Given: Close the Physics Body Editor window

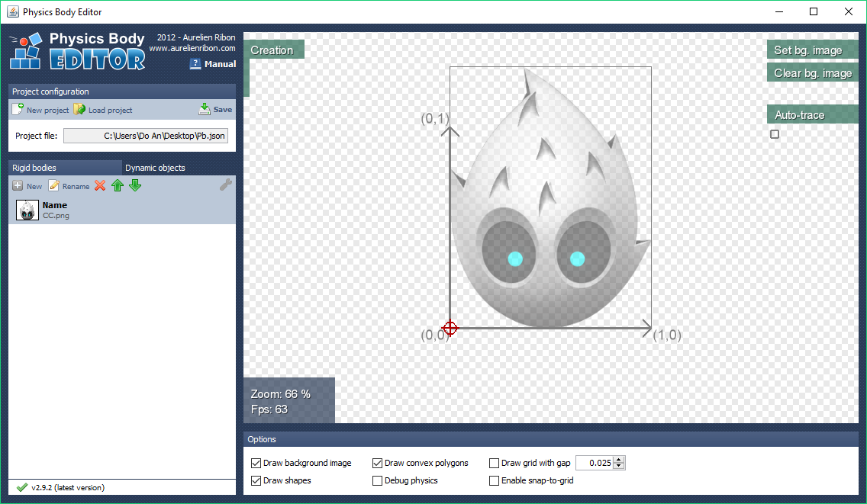Looking at the screenshot, I should pyautogui.click(x=848, y=11).
